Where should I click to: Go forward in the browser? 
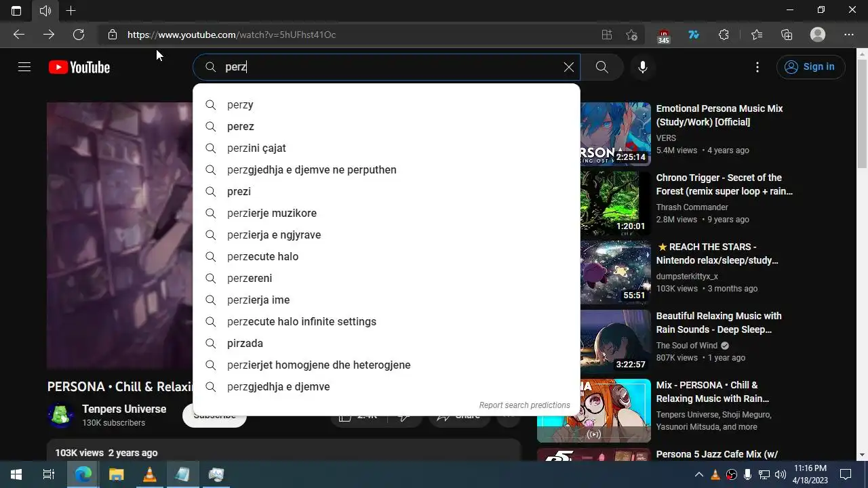click(x=49, y=35)
